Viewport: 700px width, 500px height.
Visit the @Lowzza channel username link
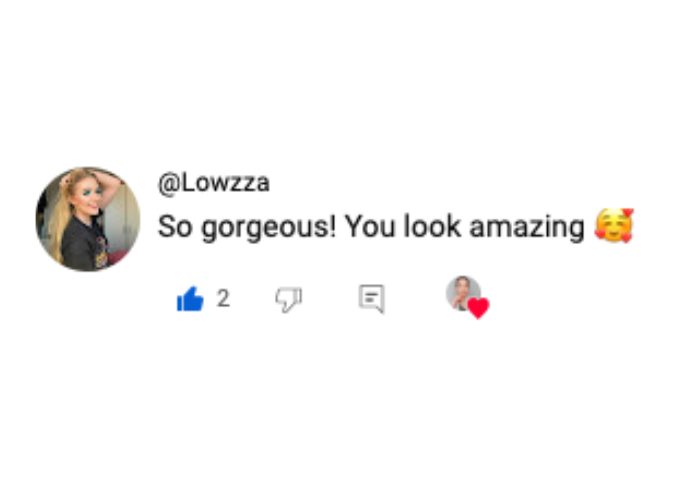coord(214,183)
